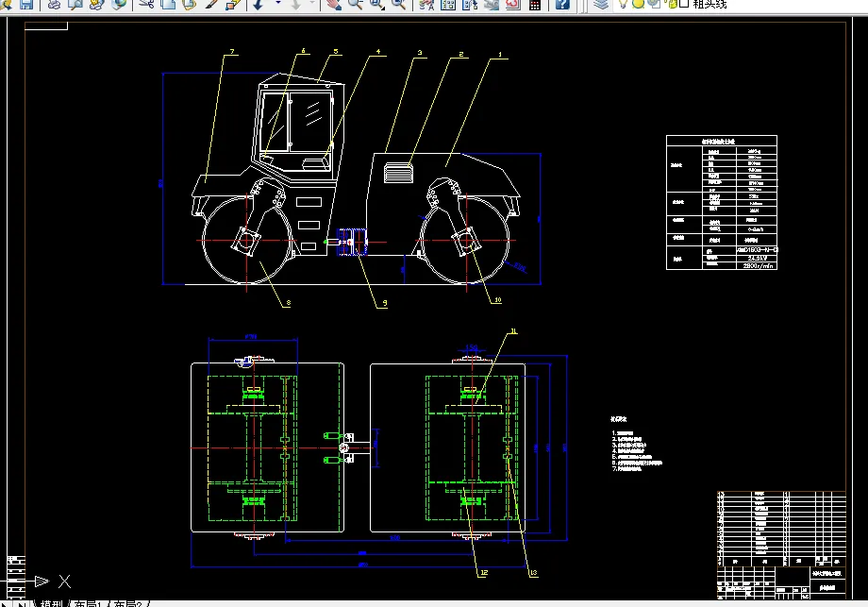
Task: Click the UCS X-axis icon in drawing
Action: pos(65,581)
